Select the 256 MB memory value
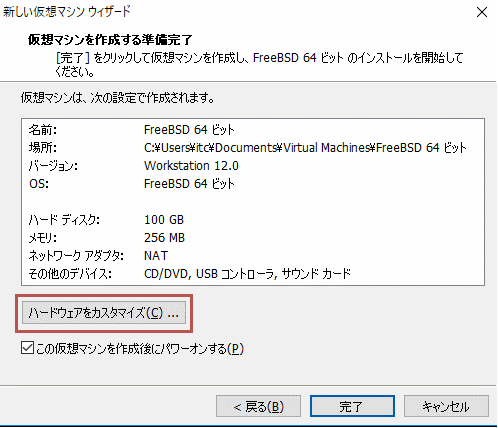The height and width of the screenshot is (428, 498). pyautogui.click(x=164, y=238)
